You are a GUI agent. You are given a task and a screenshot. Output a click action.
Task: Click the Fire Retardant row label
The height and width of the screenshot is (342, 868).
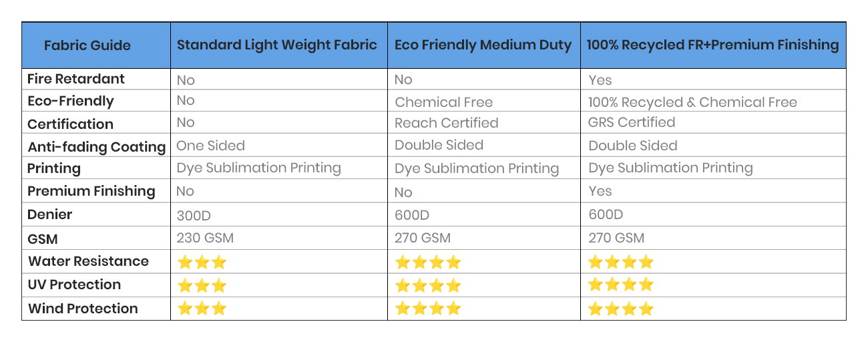[x=76, y=79]
